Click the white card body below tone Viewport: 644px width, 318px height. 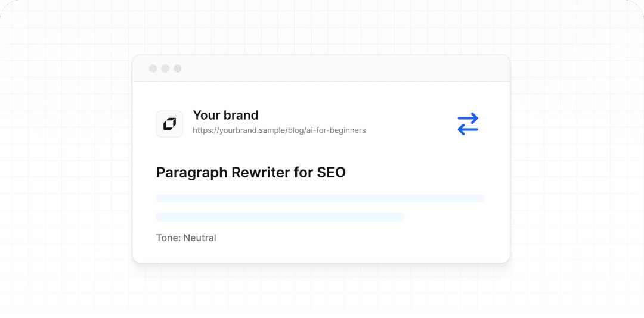[x=358, y=251]
